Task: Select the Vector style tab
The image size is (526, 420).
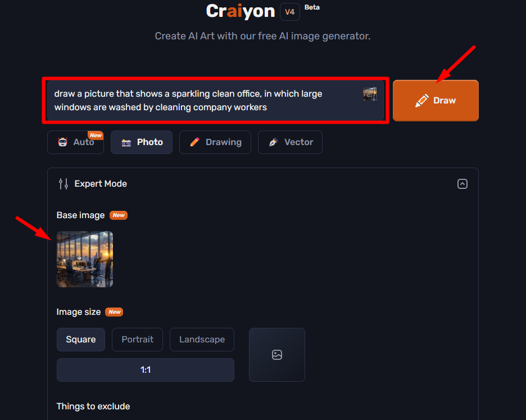Action: pos(290,142)
